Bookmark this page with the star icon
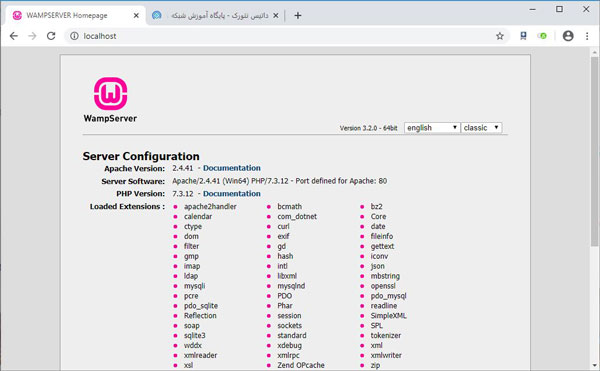The height and width of the screenshot is (371, 600). pyautogui.click(x=500, y=36)
